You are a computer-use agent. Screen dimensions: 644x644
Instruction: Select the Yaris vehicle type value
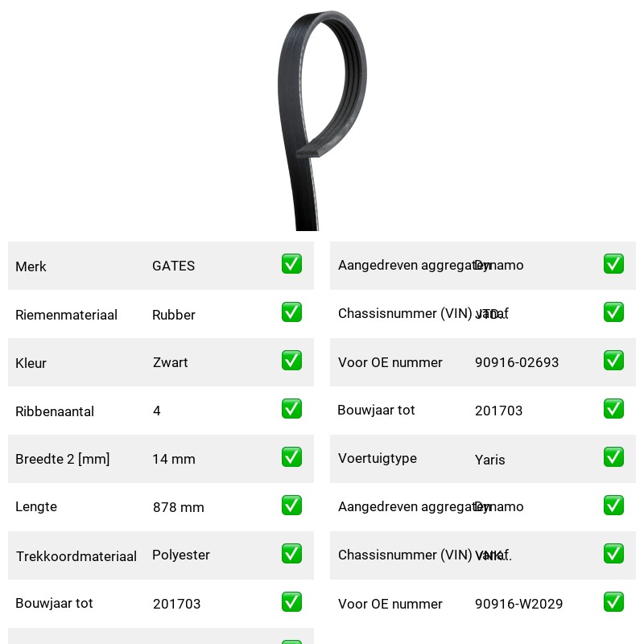tap(489, 460)
